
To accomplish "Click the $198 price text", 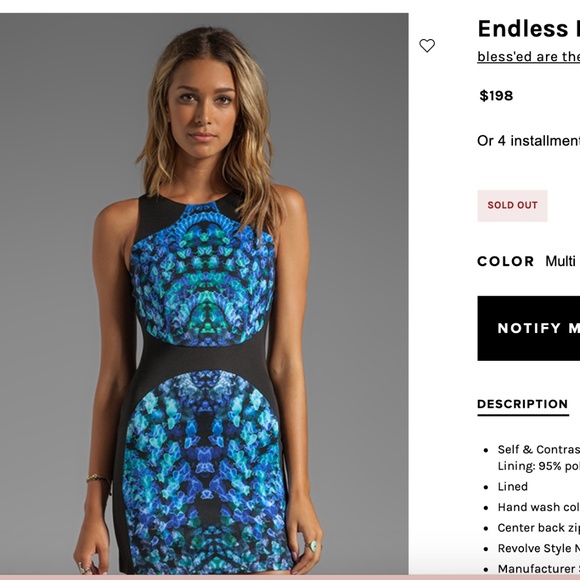I will [496, 96].
